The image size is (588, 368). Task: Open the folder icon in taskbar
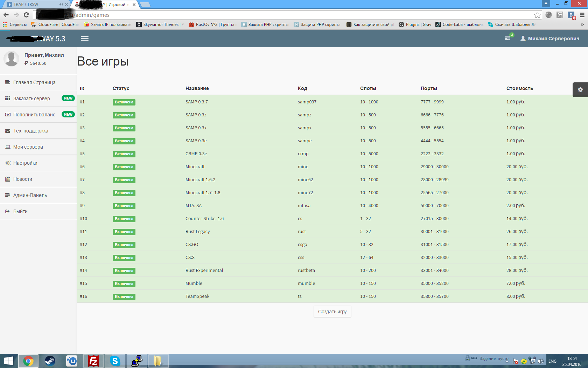tap(158, 361)
